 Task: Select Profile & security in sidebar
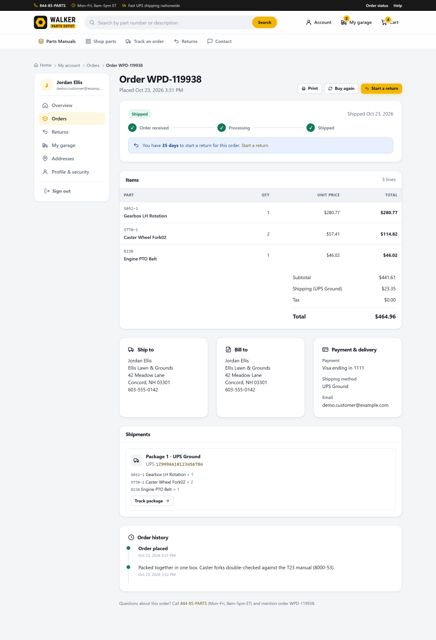tap(72, 172)
